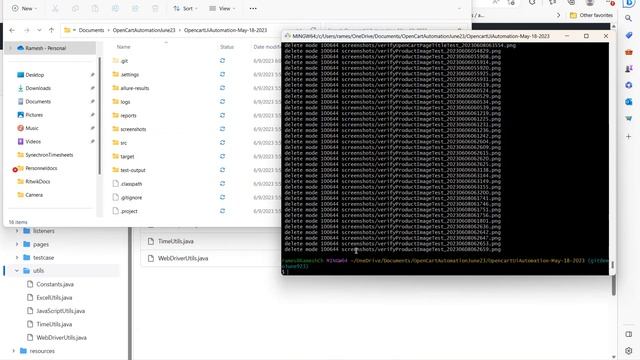Viewport: 640px width, 360px height.
Task: Open the Sort dropdown menu
Action: [185, 9]
